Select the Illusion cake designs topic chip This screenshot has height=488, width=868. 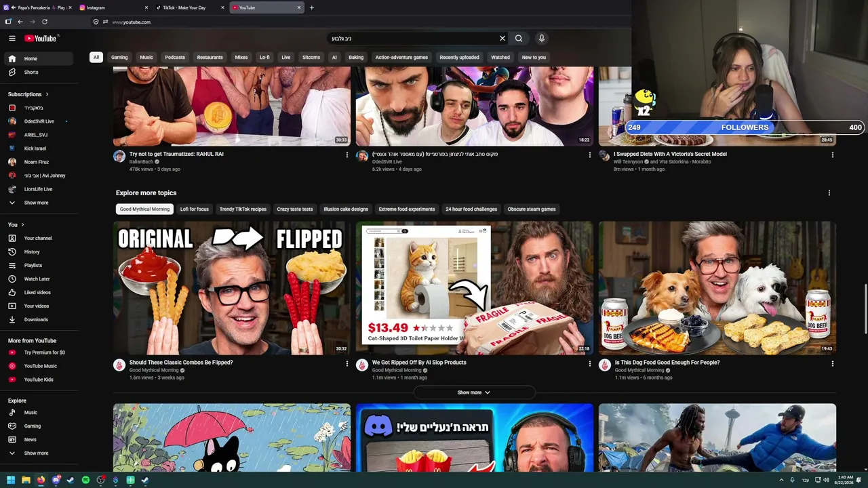click(346, 209)
